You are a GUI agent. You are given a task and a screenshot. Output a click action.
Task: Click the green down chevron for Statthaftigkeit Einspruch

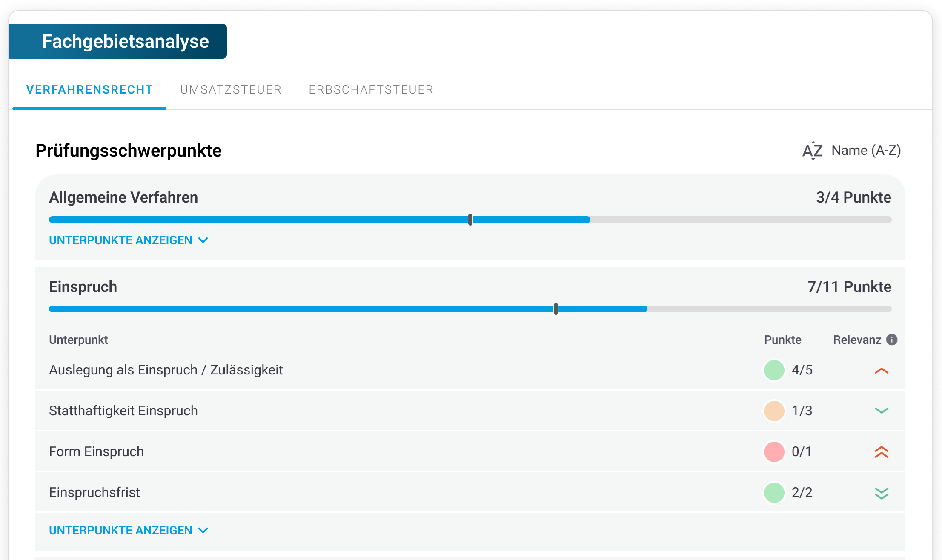click(x=882, y=411)
